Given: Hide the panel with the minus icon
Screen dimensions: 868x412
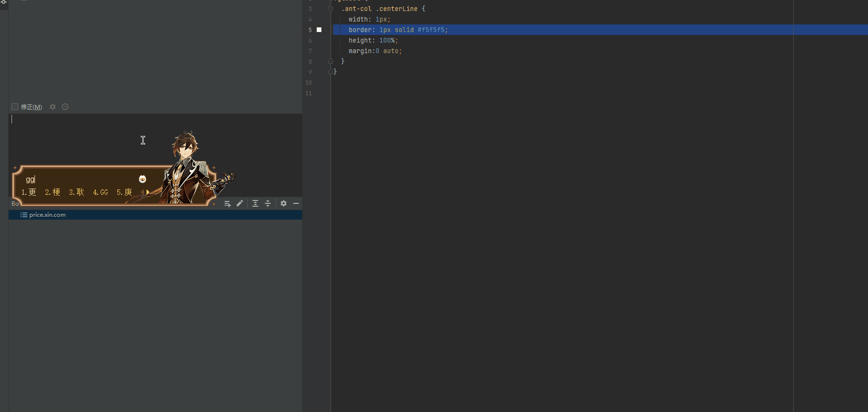Looking at the screenshot, I should pos(296,203).
